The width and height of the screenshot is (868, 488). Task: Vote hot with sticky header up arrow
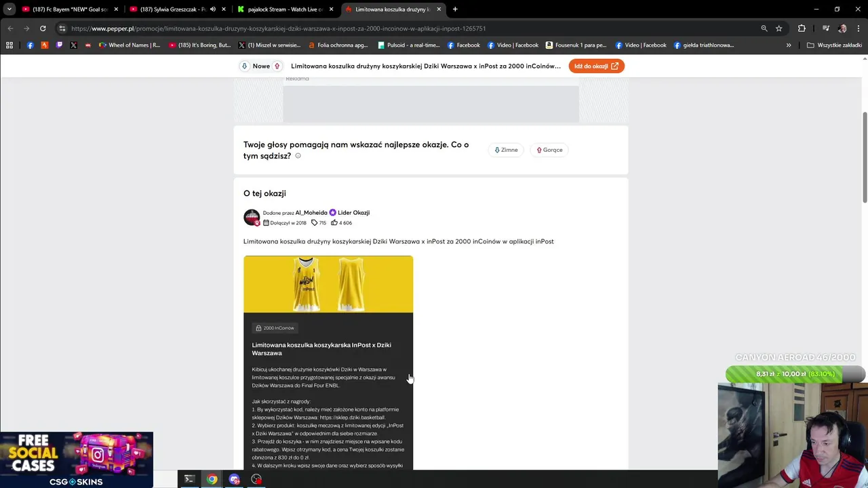(277, 66)
